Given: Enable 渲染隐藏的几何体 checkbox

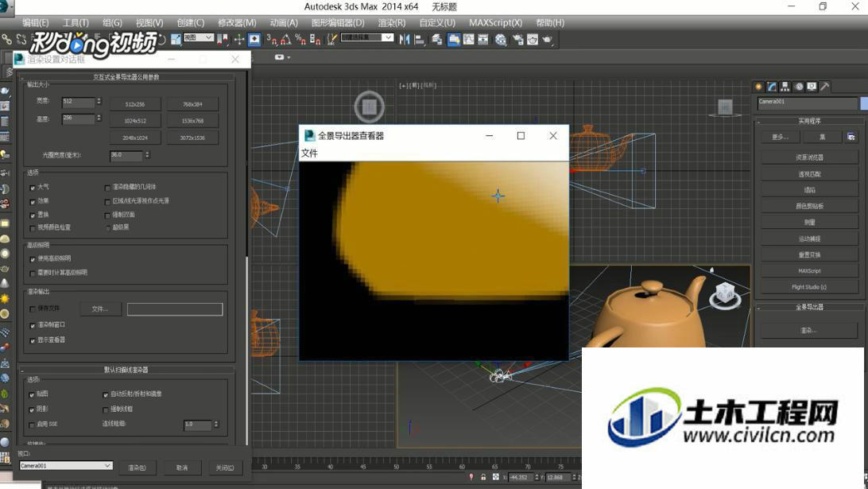Looking at the screenshot, I should 107,188.
